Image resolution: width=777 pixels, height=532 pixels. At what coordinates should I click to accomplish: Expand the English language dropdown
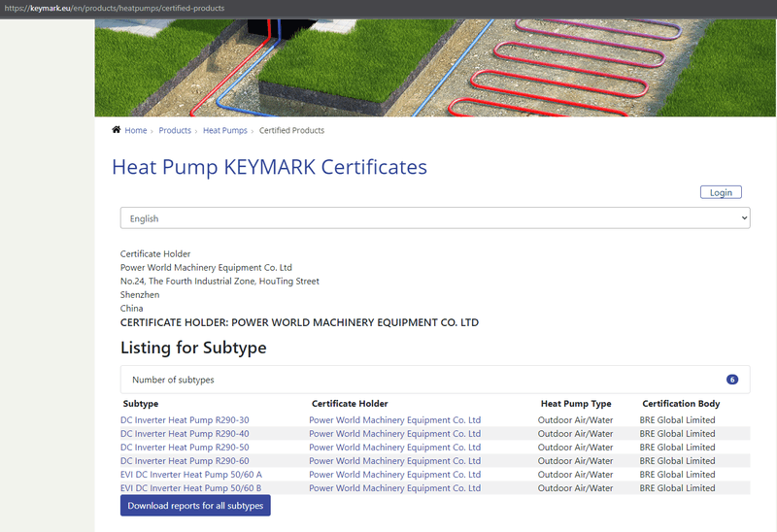[435, 218]
